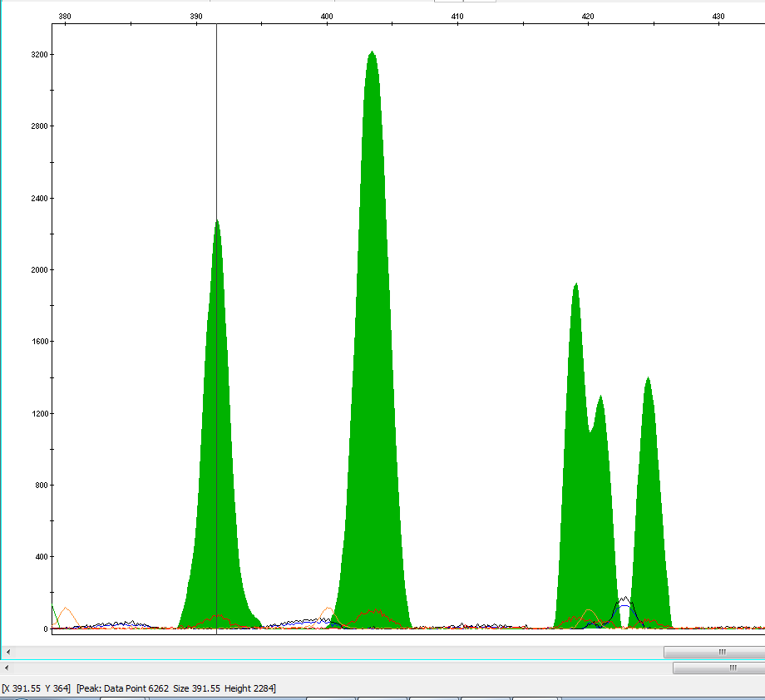The width and height of the screenshot is (765, 700).
Task: Click the X Y coordinate readout
Action: 36,688
